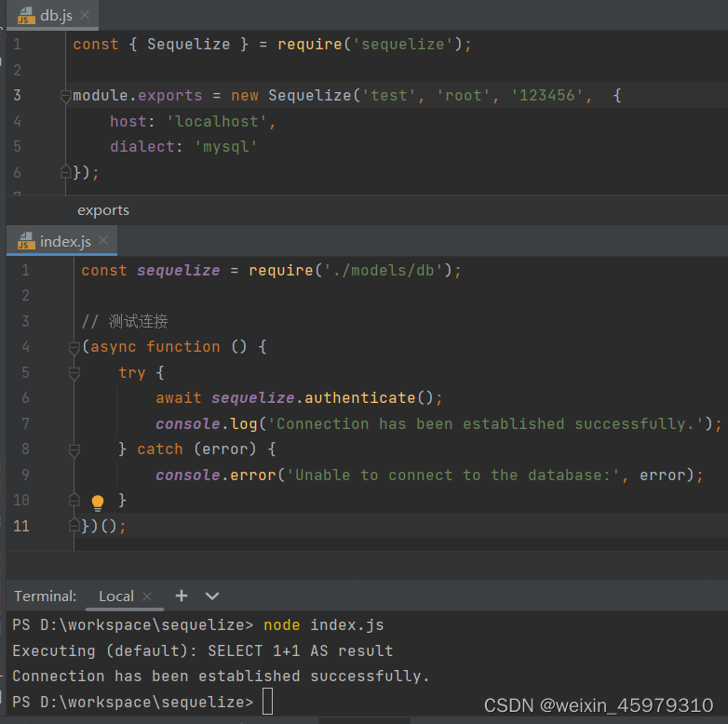The image size is (728, 724).
Task: Click 'Executing (default): SELECT 1+1 AS result' line
Action: tap(203, 650)
